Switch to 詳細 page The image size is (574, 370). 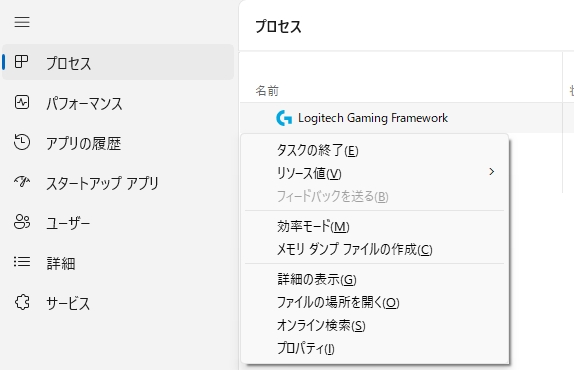[61, 263]
